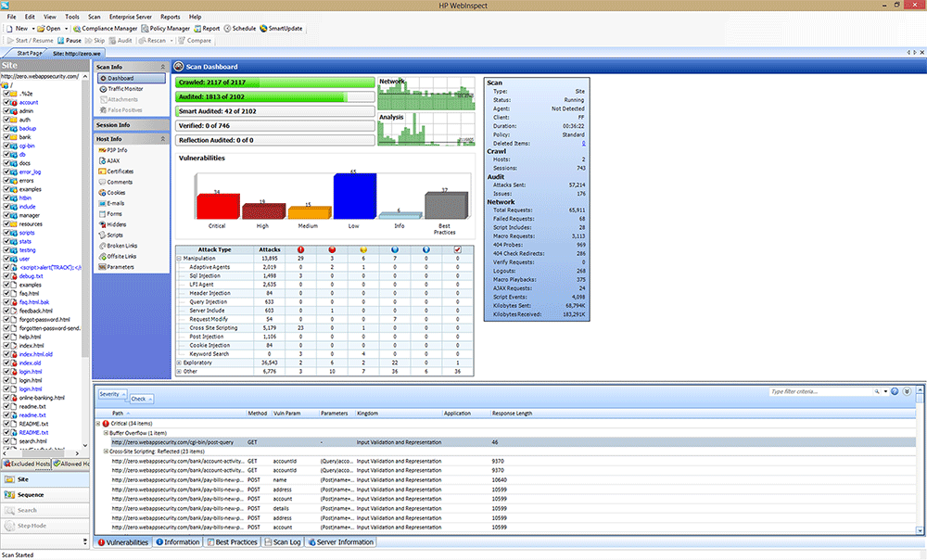Click the Network activity graph
Screen dimensions: 927x560
point(426,94)
